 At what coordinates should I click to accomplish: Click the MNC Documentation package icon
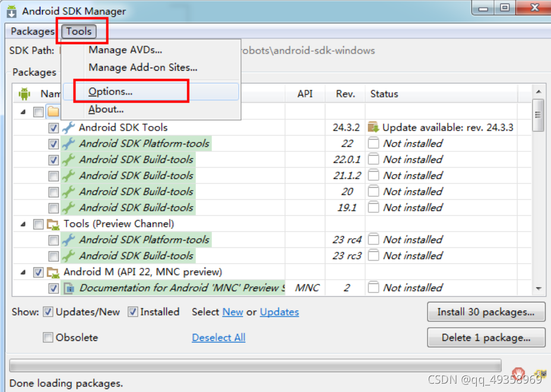point(69,288)
